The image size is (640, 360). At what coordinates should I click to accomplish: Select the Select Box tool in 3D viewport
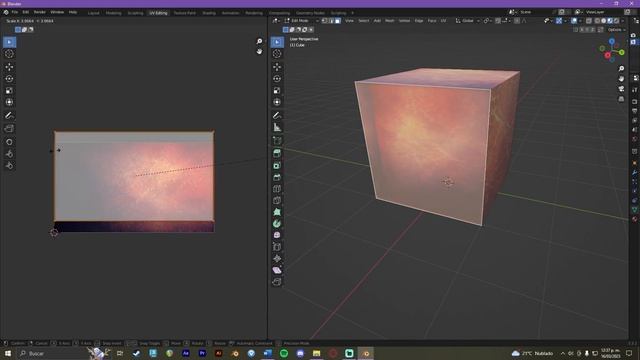pos(277,42)
